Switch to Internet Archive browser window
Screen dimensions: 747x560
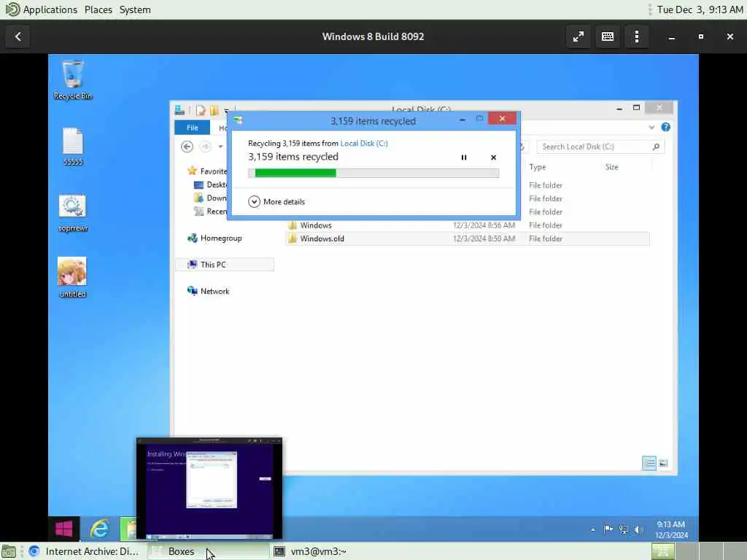point(85,551)
